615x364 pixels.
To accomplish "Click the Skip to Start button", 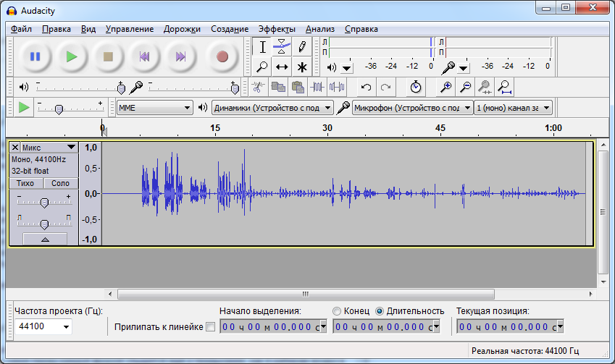I will [145, 56].
